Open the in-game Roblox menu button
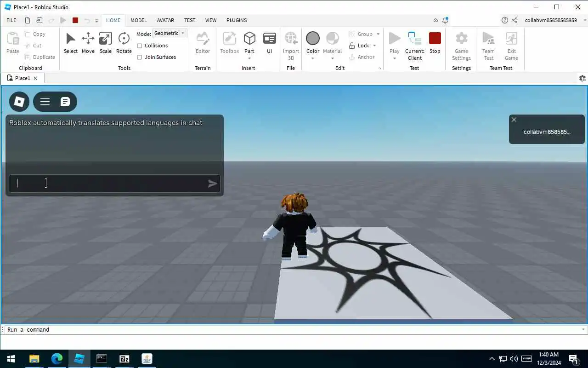This screenshot has height=368, width=588. coord(19,102)
